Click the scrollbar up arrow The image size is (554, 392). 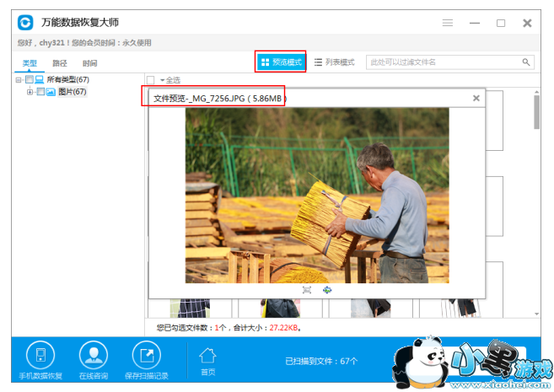tap(536, 92)
